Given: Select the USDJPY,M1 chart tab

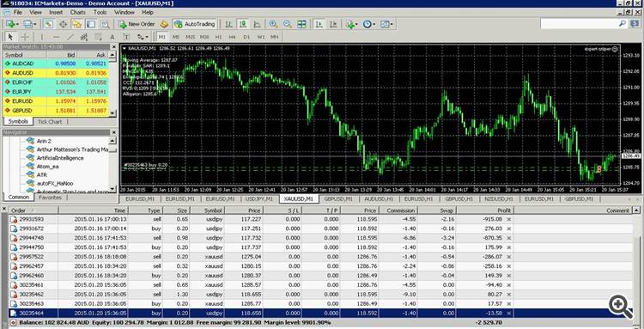Looking at the screenshot, I should click(258, 198).
